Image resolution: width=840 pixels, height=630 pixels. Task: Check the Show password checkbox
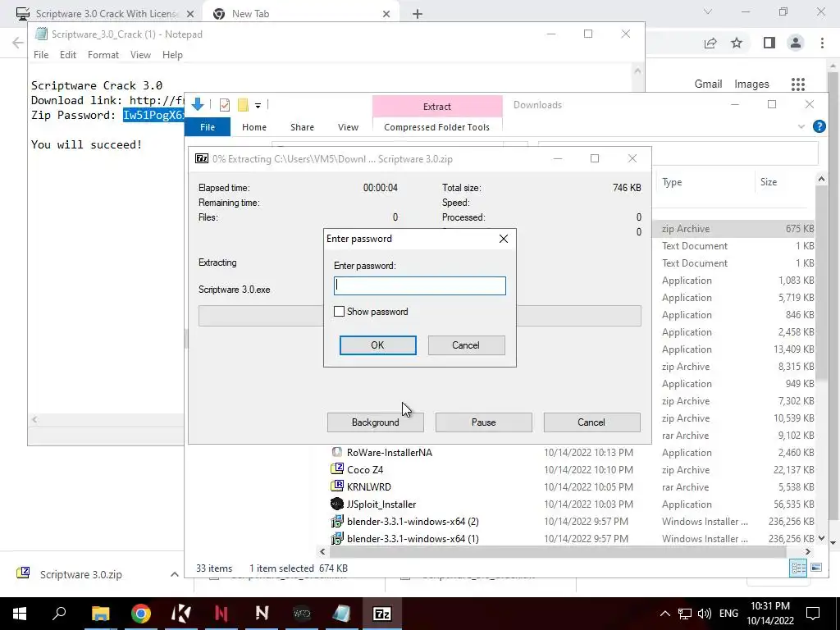pyautogui.click(x=339, y=311)
